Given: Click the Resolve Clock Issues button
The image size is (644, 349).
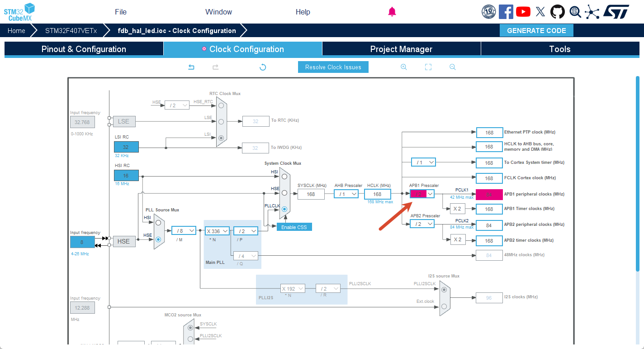Looking at the screenshot, I should coord(333,67).
